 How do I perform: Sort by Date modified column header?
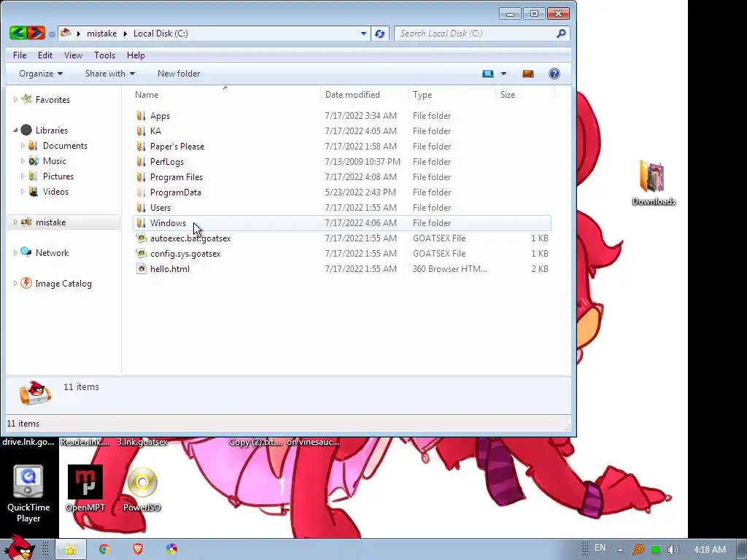tap(365, 95)
